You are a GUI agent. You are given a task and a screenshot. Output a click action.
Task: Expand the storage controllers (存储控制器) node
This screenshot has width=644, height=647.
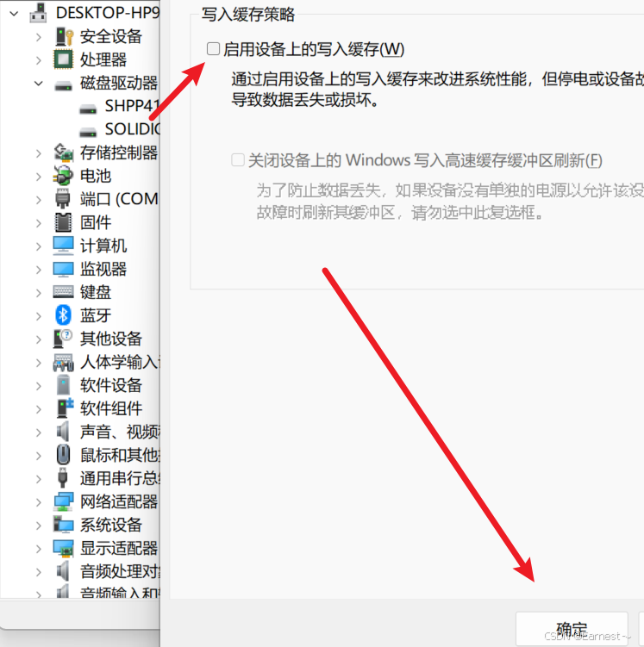coord(39,153)
